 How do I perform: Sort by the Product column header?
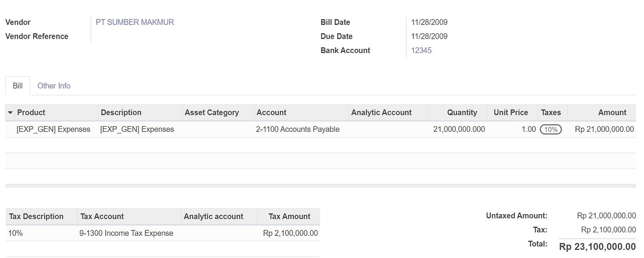[31, 112]
